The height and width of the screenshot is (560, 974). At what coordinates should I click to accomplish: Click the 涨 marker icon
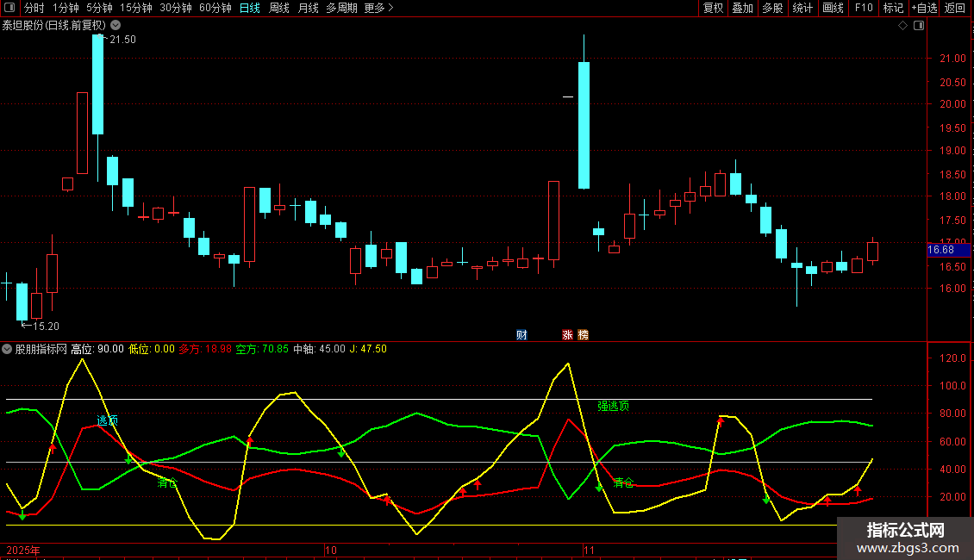(567, 334)
